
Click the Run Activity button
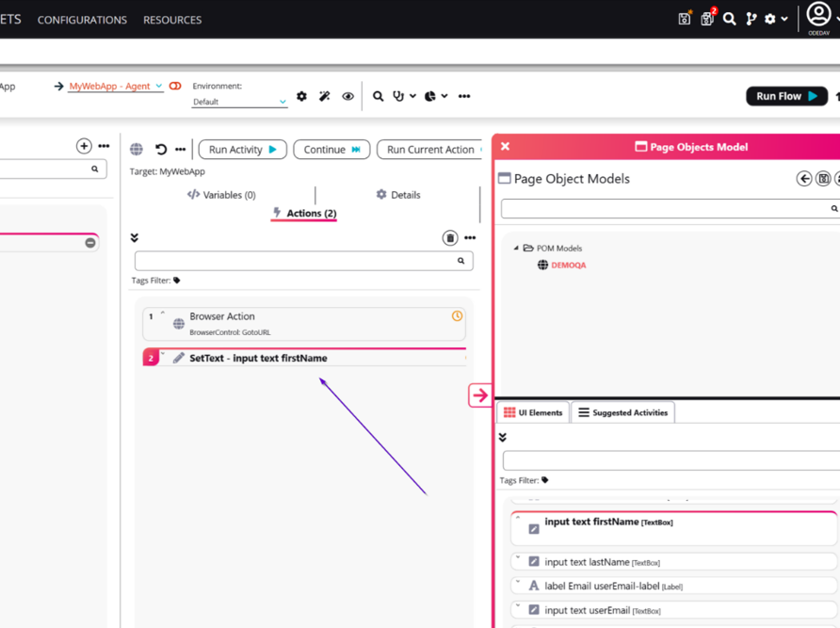click(x=242, y=150)
